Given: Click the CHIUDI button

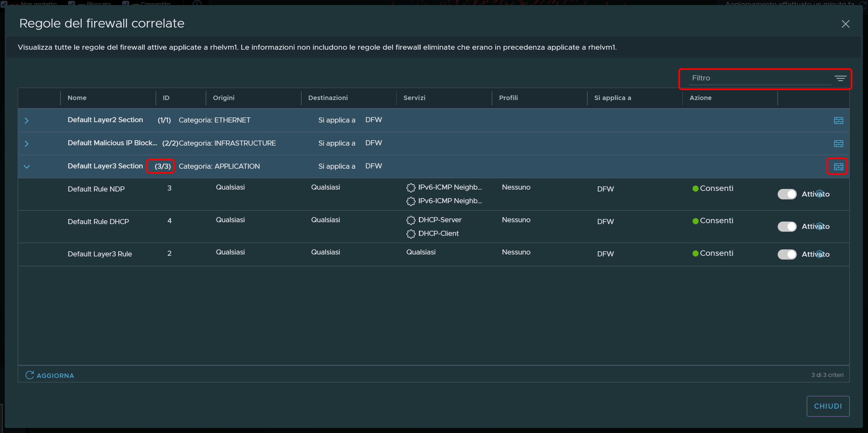Looking at the screenshot, I should pyautogui.click(x=828, y=406).
